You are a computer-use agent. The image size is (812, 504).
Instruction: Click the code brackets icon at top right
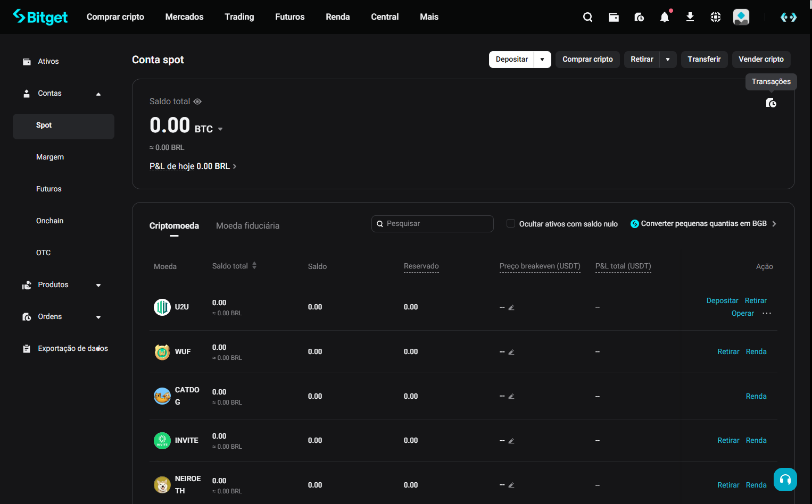point(789,17)
